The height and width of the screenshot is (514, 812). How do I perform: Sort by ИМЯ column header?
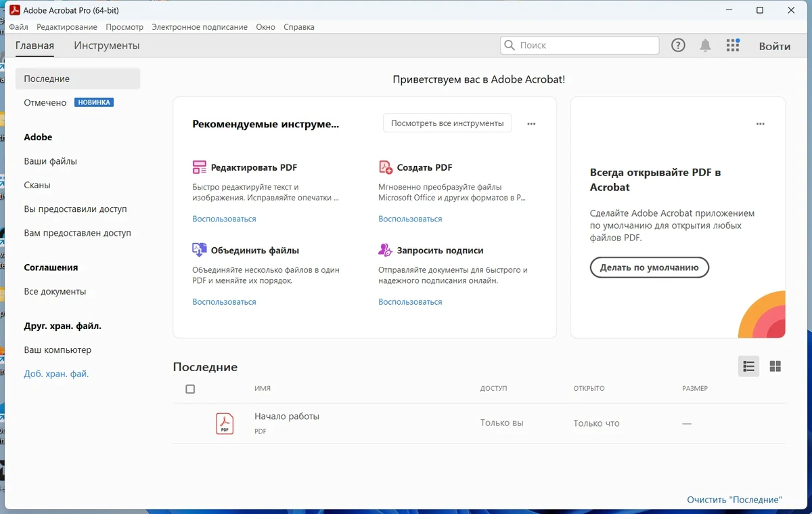[x=263, y=389]
